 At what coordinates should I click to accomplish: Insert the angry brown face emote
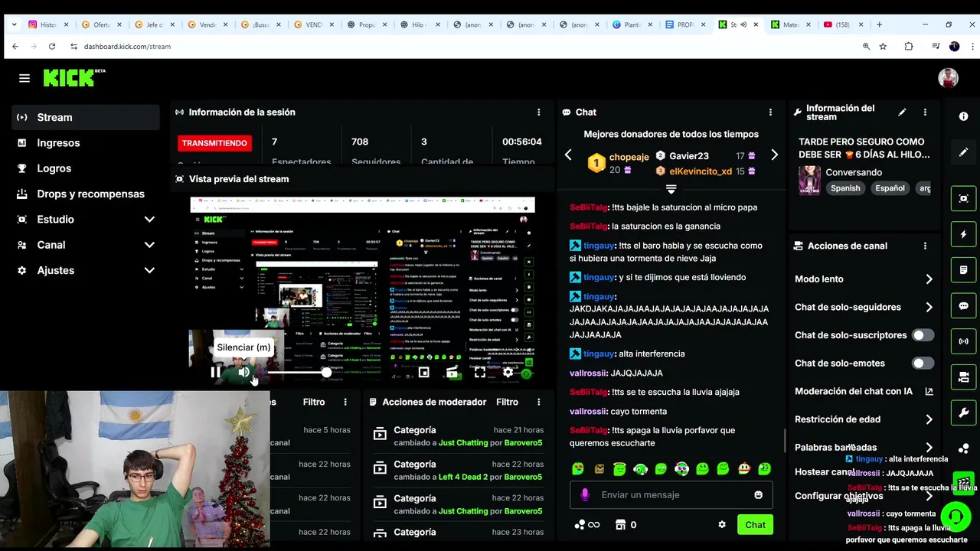(599, 469)
